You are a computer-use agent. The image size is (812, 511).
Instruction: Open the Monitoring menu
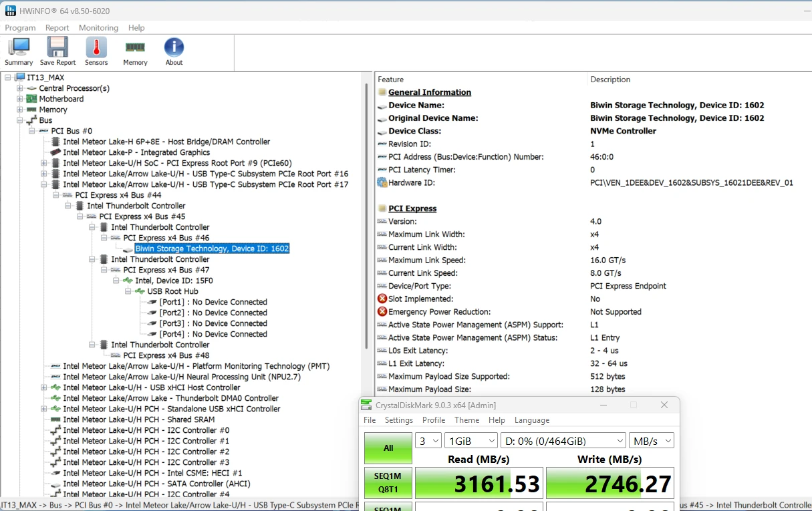(98, 28)
